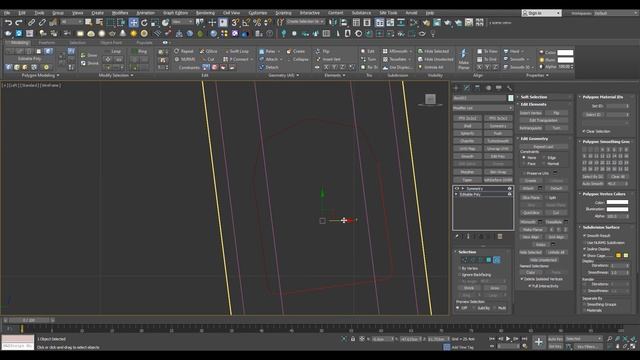
Task: Toggle Smooth Result checkbox
Action: (x=584, y=236)
